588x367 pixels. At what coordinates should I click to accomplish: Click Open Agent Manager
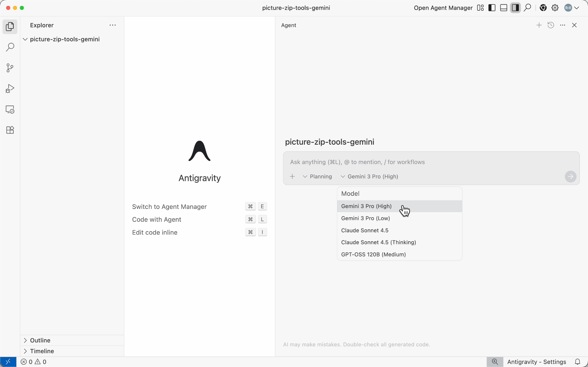pyautogui.click(x=443, y=8)
